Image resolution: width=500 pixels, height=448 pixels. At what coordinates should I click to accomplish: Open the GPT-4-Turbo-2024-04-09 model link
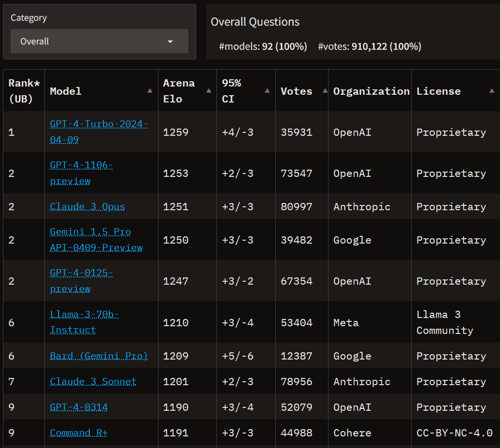99,132
